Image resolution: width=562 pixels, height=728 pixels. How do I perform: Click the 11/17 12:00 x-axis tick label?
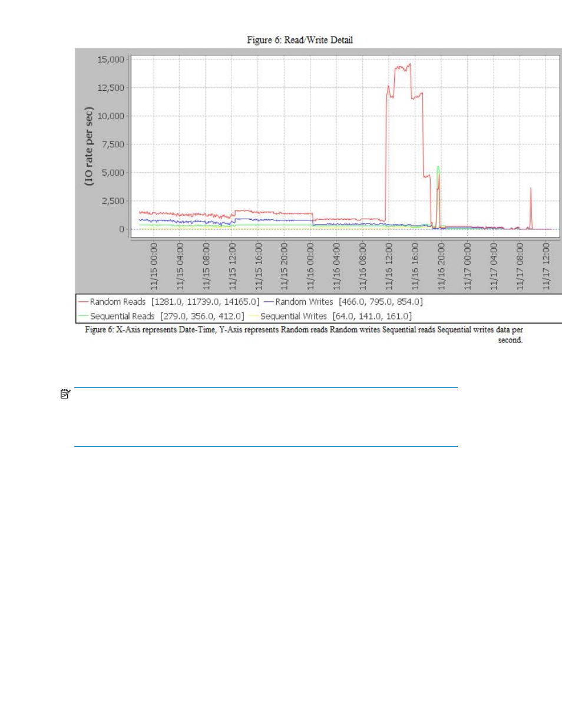click(x=546, y=266)
